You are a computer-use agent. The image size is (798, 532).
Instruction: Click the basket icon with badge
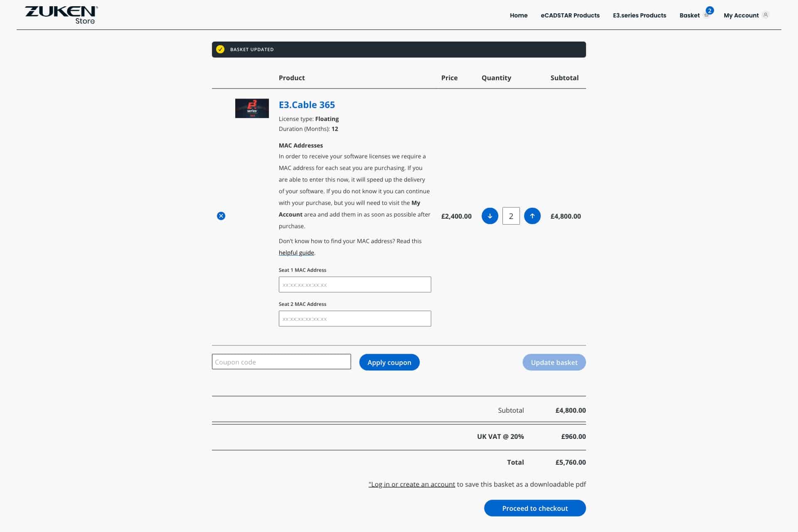[707, 14]
